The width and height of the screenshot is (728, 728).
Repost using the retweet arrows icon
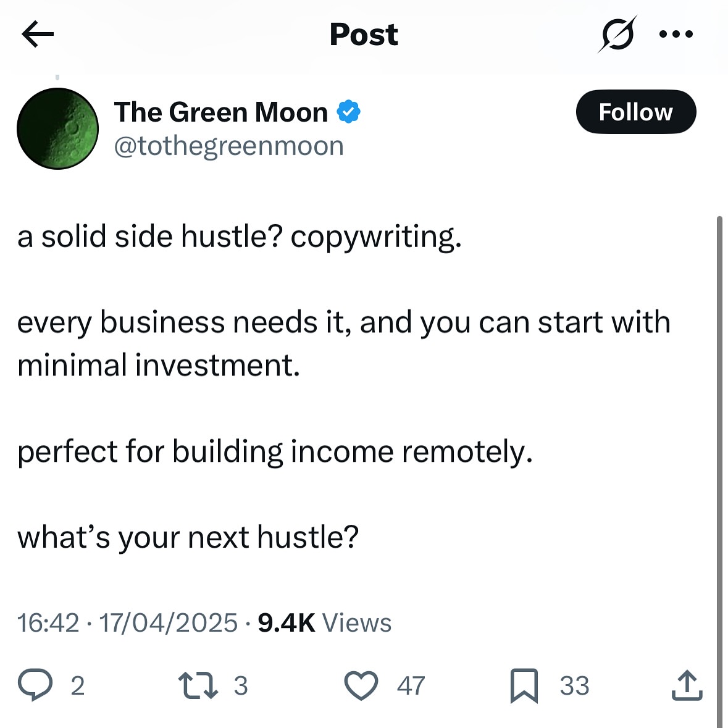tap(198, 685)
